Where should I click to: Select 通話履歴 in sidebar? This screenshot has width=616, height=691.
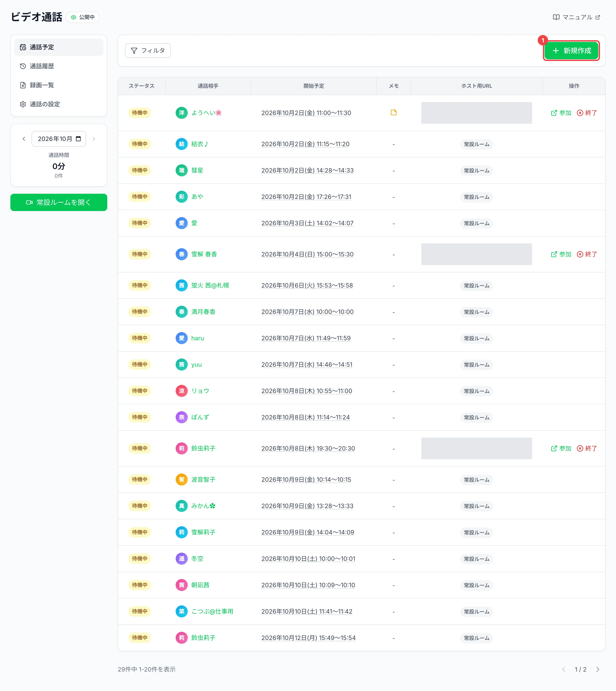(59, 66)
